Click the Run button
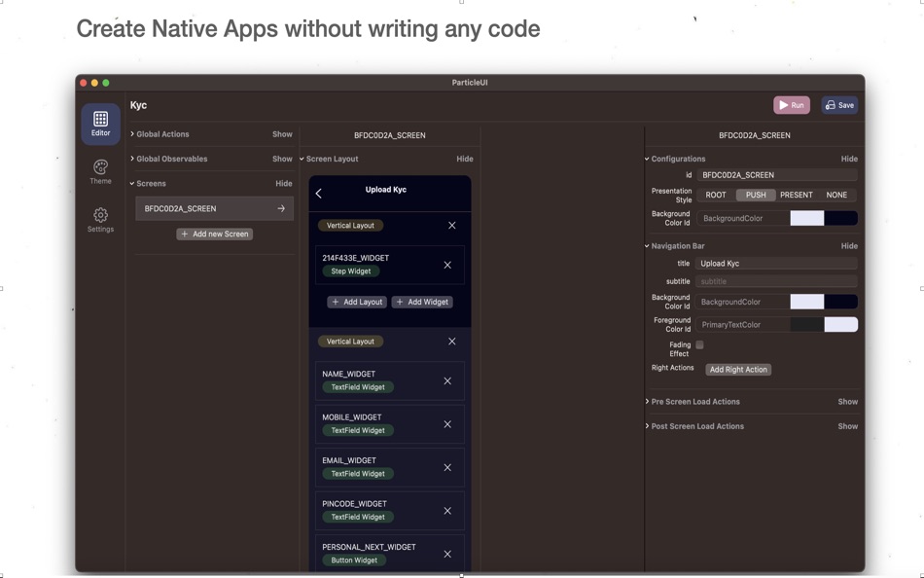The width and height of the screenshot is (924, 578). click(792, 105)
